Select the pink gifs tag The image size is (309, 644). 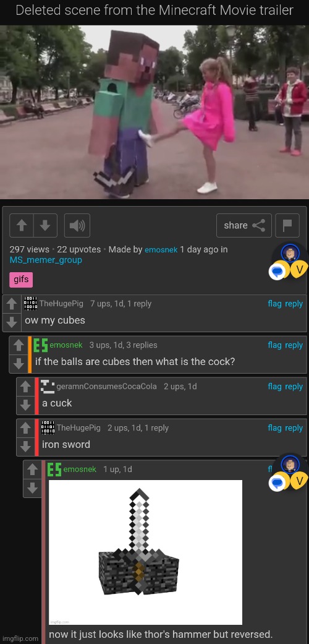(x=21, y=280)
